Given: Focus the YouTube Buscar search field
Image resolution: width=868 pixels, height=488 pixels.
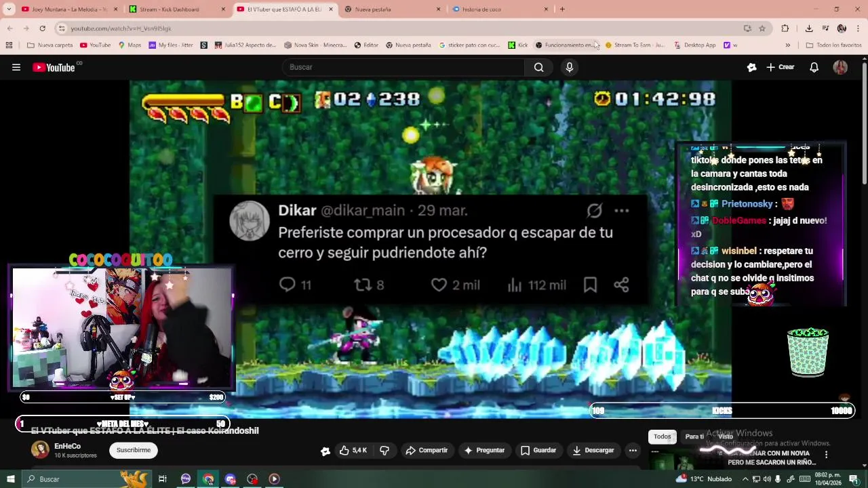Looking at the screenshot, I should (403, 67).
